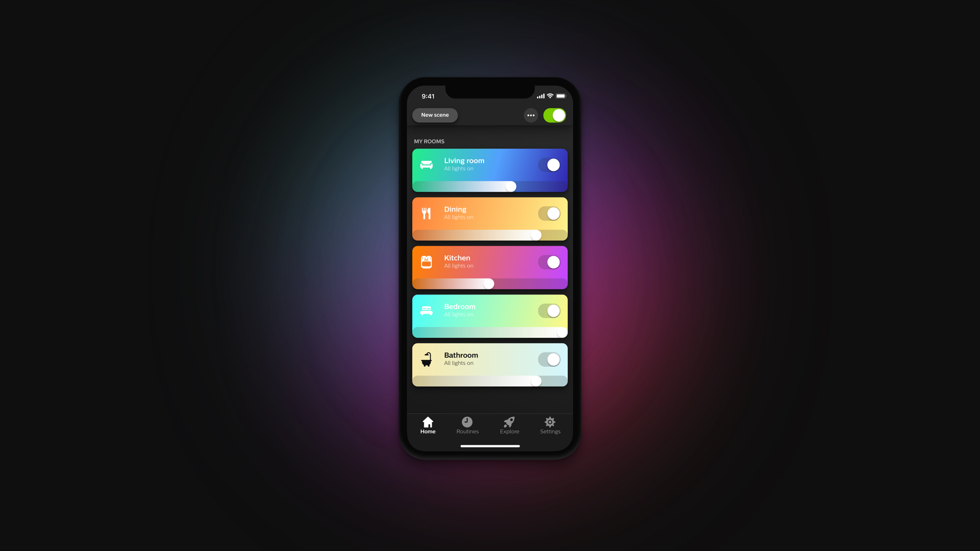Tap the three-dot menu button

[531, 115]
